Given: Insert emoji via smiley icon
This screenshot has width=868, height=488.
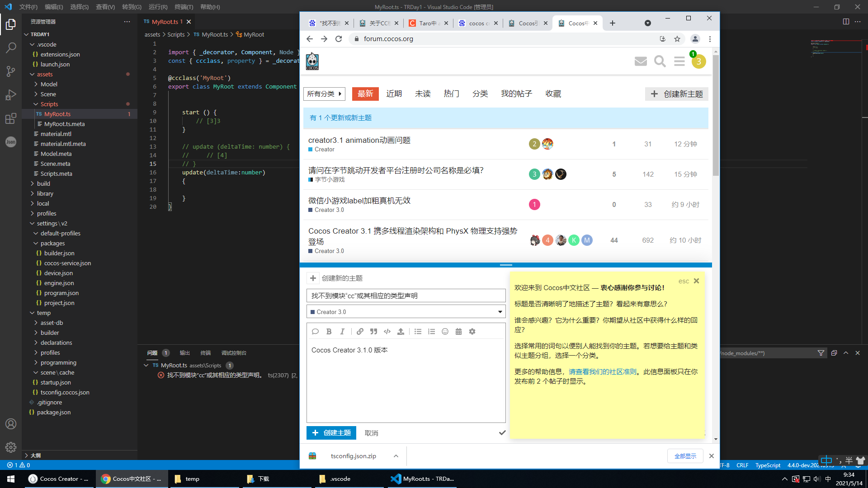Looking at the screenshot, I should click(x=445, y=332).
